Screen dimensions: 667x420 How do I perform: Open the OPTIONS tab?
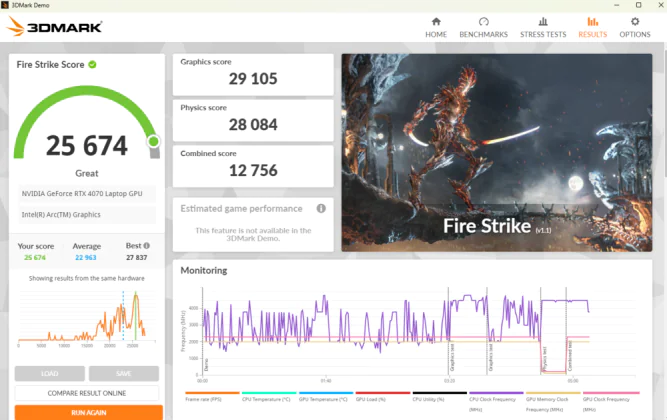635,28
